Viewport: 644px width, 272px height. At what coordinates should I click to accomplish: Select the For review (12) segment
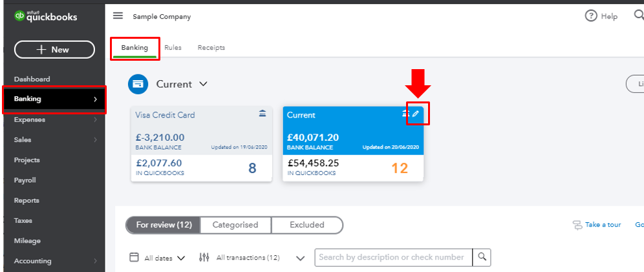163,225
